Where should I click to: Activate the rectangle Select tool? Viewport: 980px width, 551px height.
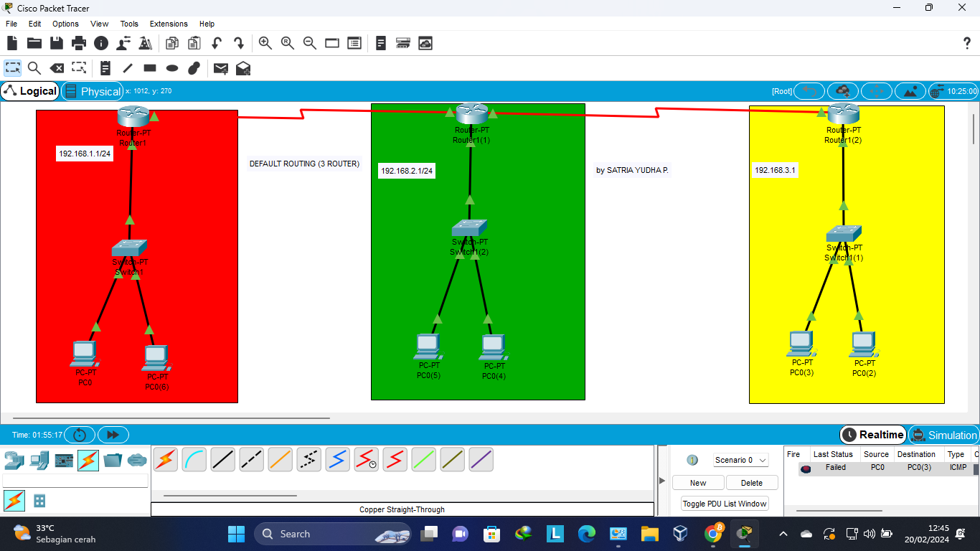point(13,68)
